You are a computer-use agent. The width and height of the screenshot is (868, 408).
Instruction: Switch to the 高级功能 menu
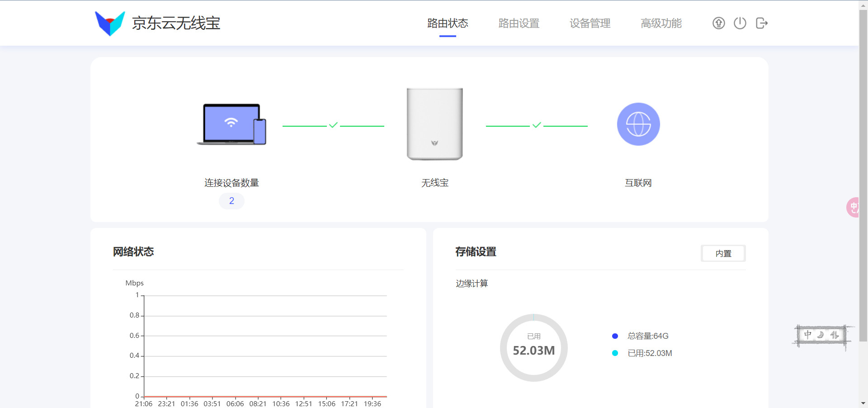[661, 23]
